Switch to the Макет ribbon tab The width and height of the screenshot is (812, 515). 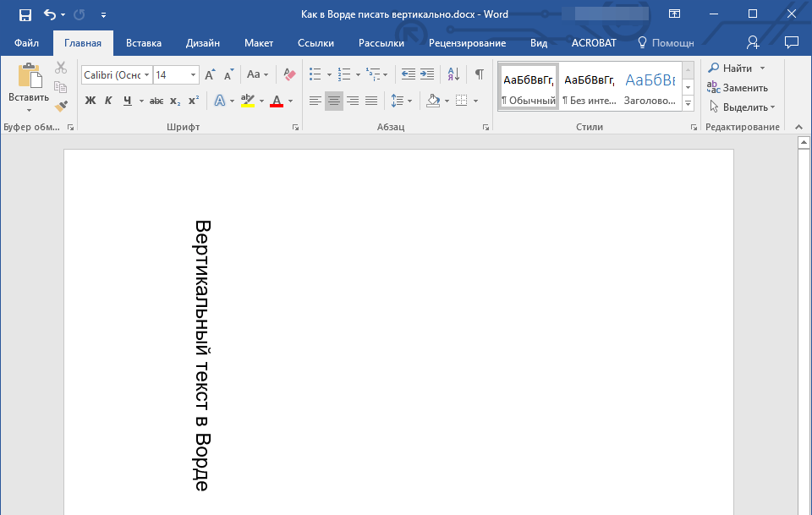(259, 43)
